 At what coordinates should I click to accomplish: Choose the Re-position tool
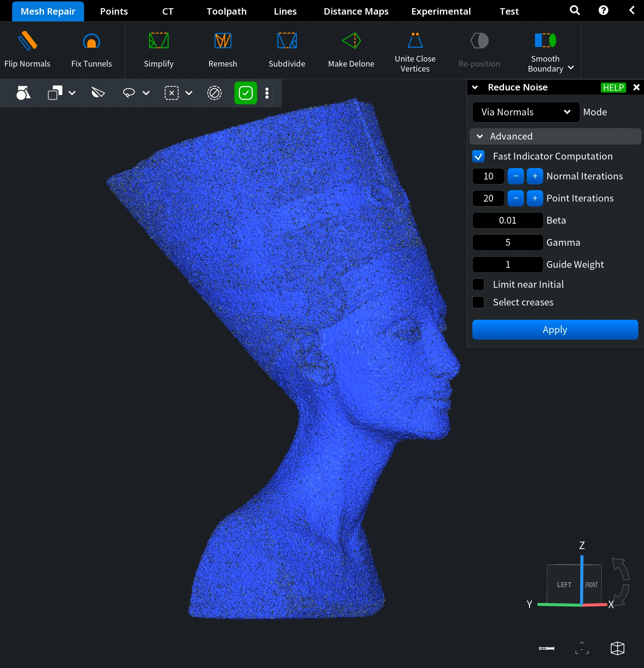click(479, 50)
